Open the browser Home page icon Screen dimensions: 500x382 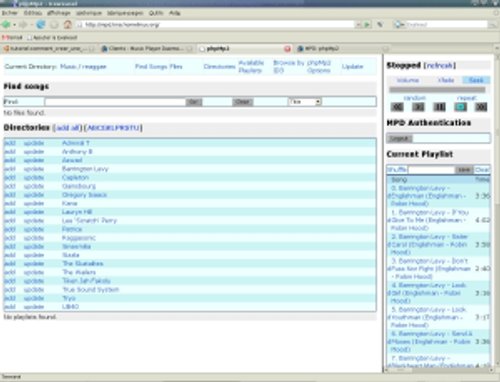tap(68, 25)
